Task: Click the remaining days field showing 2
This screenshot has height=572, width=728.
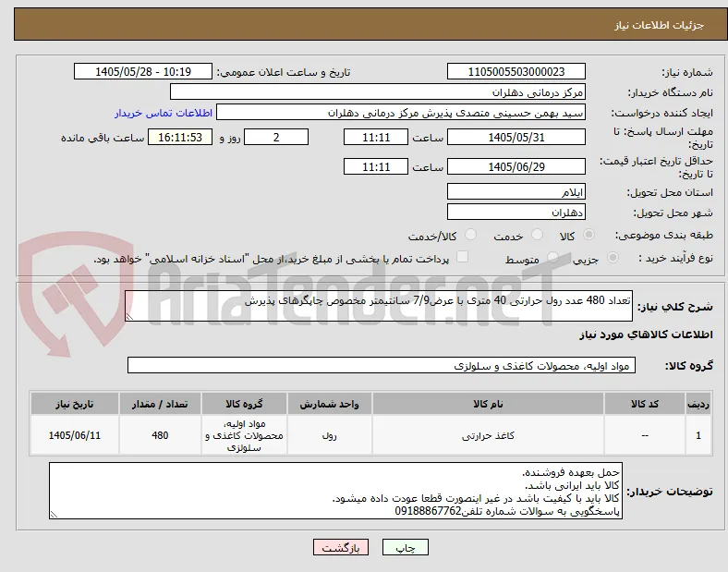Action: [276, 137]
